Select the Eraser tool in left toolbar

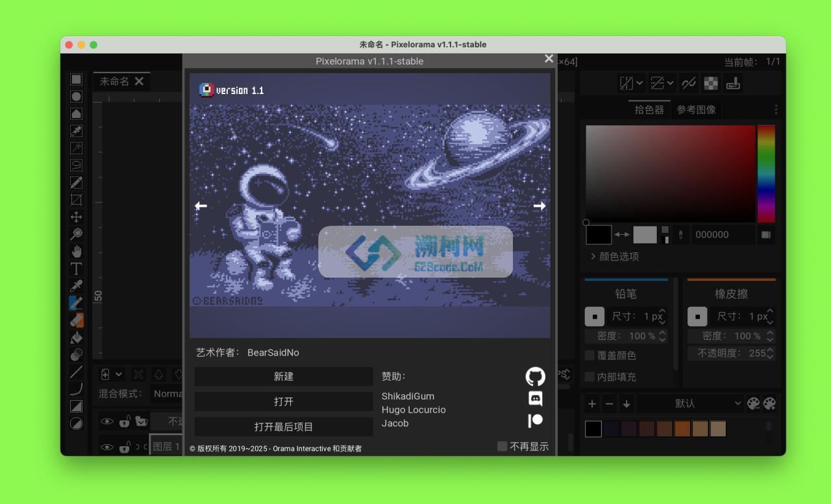pos(76,320)
